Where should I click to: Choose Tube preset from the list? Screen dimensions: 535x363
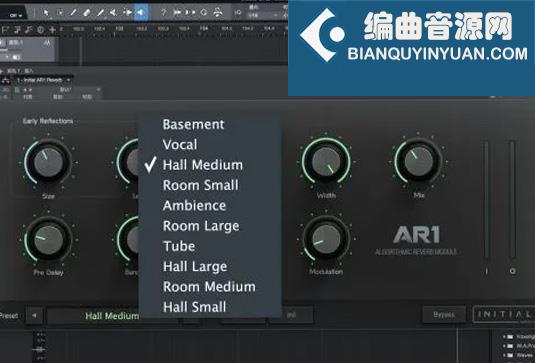coord(210,246)
